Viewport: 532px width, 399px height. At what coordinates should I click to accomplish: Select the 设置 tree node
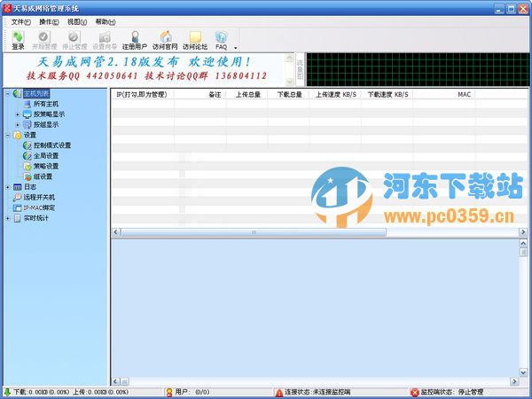(x=30, y=135)
